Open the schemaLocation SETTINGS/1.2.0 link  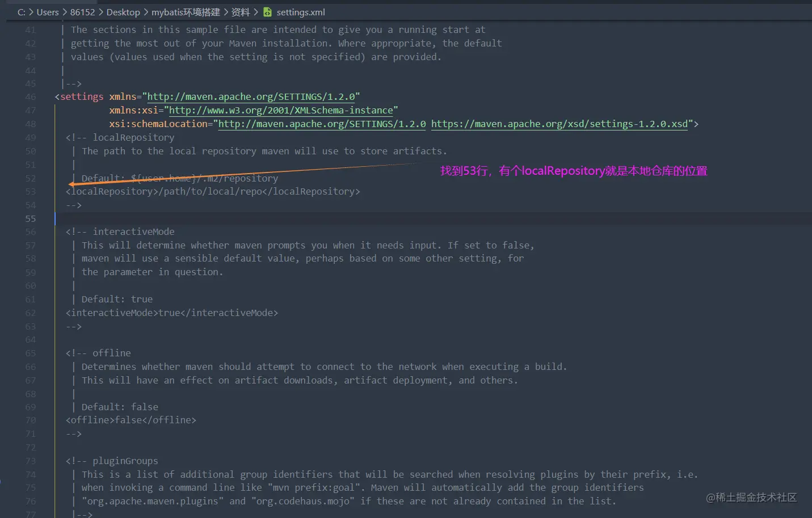tap(322, 124)
